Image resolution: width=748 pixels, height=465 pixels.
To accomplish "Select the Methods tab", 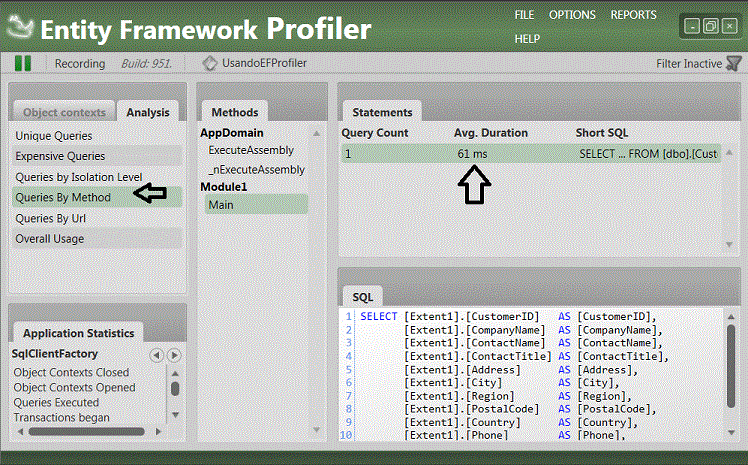I will 235,113.
